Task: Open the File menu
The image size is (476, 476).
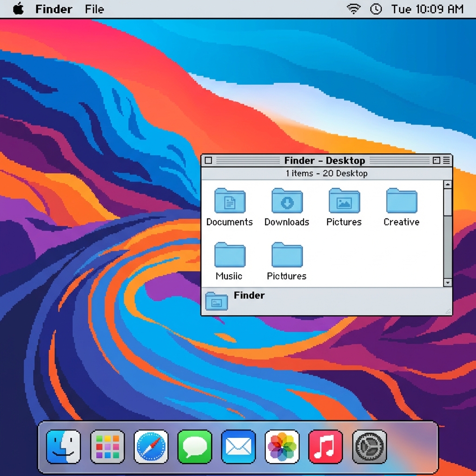Action: pyautogui.click(x=94, y=8)
